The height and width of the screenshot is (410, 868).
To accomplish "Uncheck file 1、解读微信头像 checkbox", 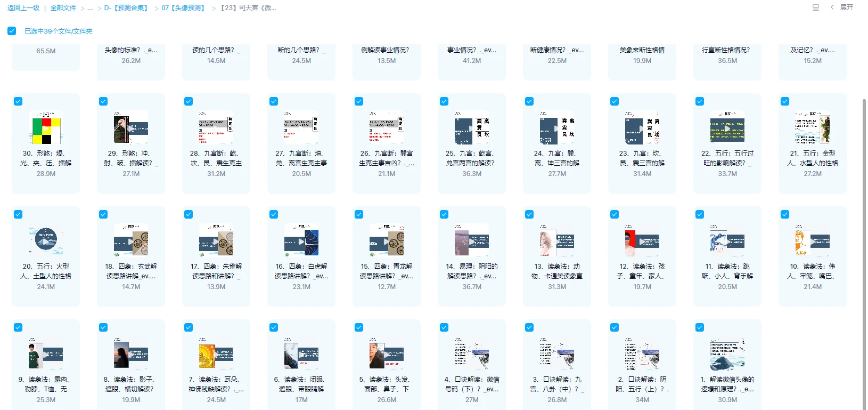I will (700, 327).
